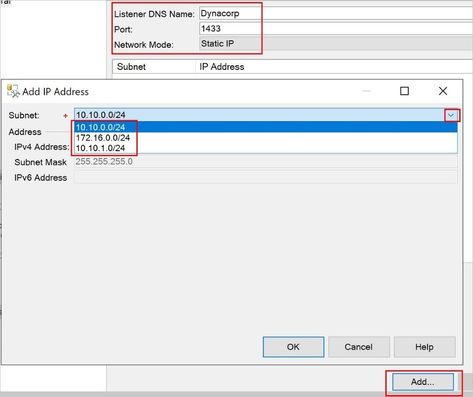Click the Subnet combo box showing 10.10.0.0/24
This screenshot has height=397, width=473.
(266, 115)
